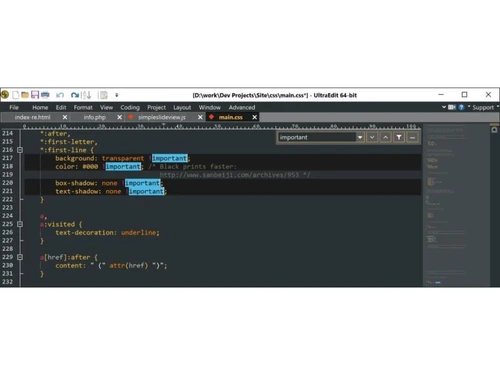Open the Edit menu

click(61, 107)
